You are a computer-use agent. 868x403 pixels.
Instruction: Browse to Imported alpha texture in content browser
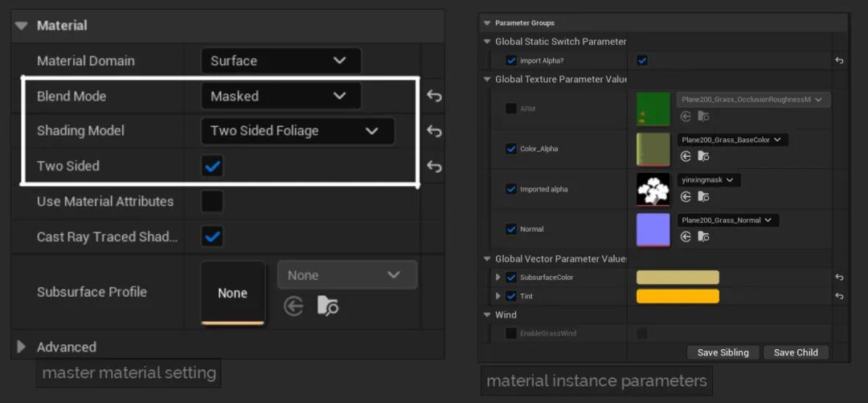point(703,196)
